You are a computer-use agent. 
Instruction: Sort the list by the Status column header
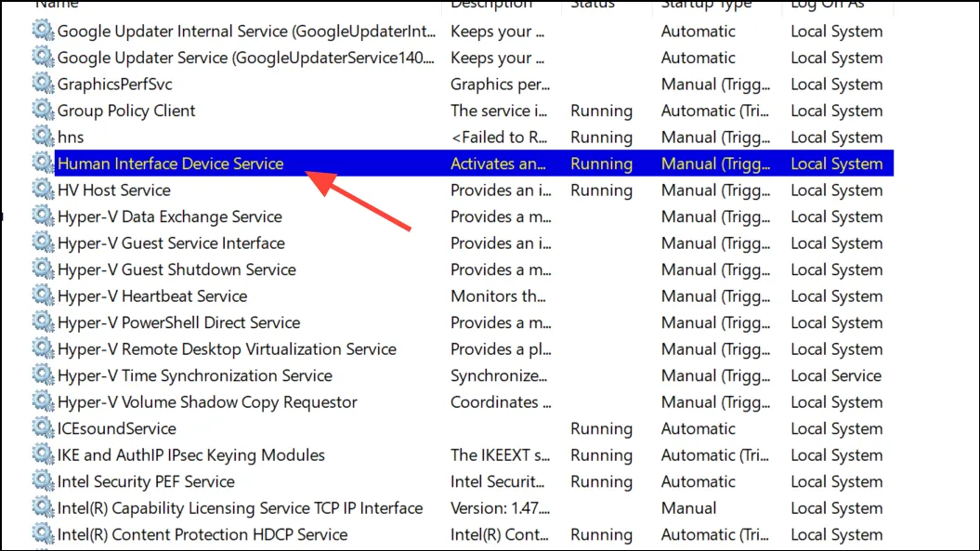tap(593, 5)
